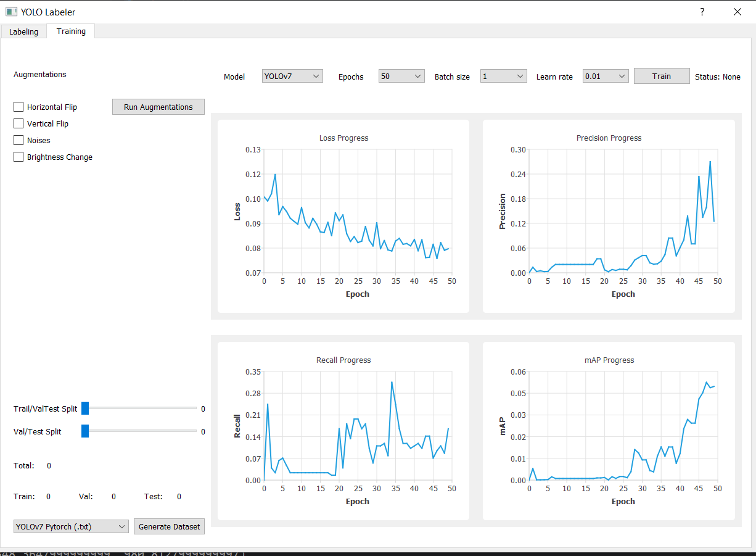The height and width of the screenshot is (556, 756).
Task: Open the Learn rate dropdown
Action: [605, 76]
